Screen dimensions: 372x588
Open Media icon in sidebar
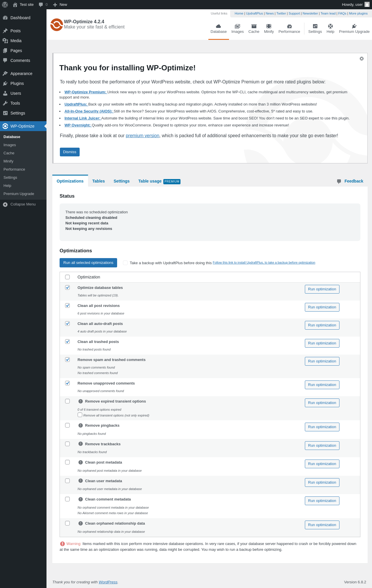(5, 41)
